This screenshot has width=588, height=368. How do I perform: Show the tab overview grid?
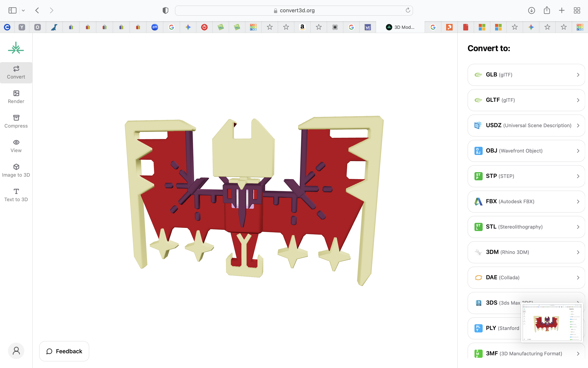point(577,10)
